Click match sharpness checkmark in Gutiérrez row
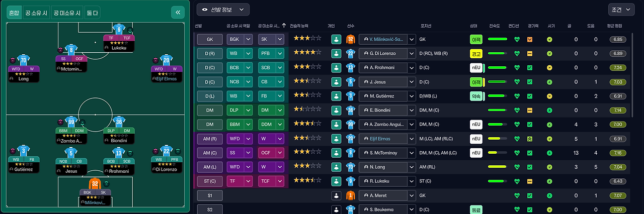Image resolution: width=644 pixels, height=214 pixels. click(x=530, y=96)
